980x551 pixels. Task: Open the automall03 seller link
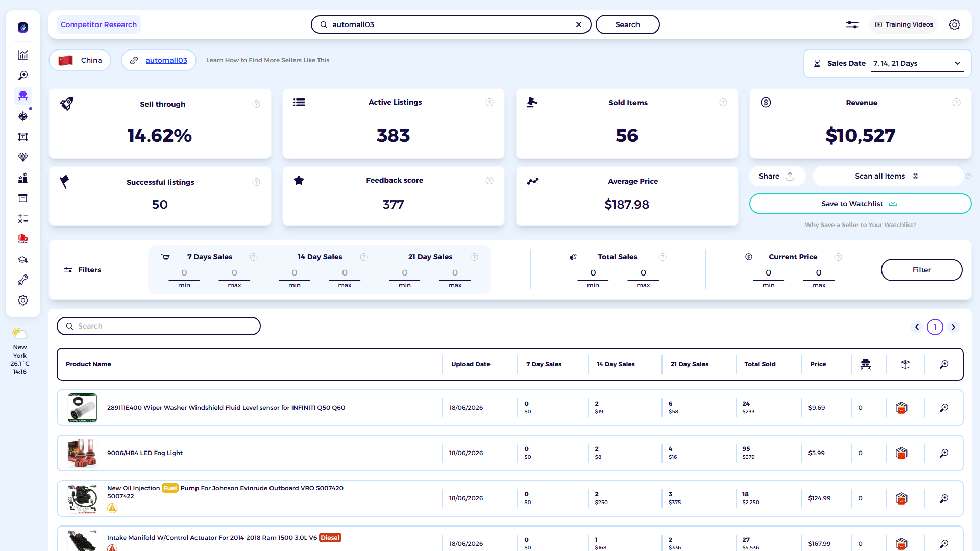point(166,60)
